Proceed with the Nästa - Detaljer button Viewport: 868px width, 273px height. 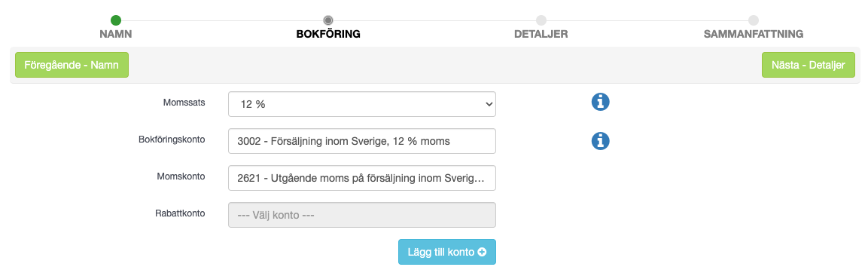tap(809, 65)
